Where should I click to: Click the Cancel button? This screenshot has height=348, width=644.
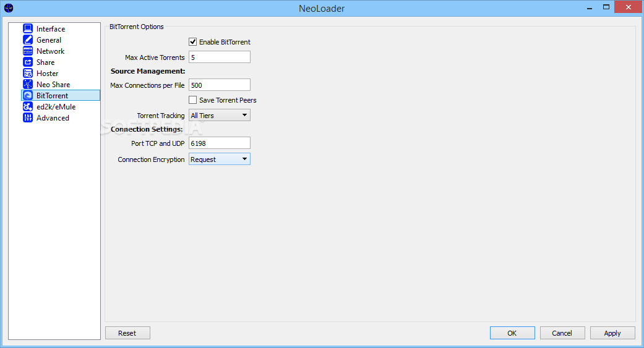[x=562, y=333]
